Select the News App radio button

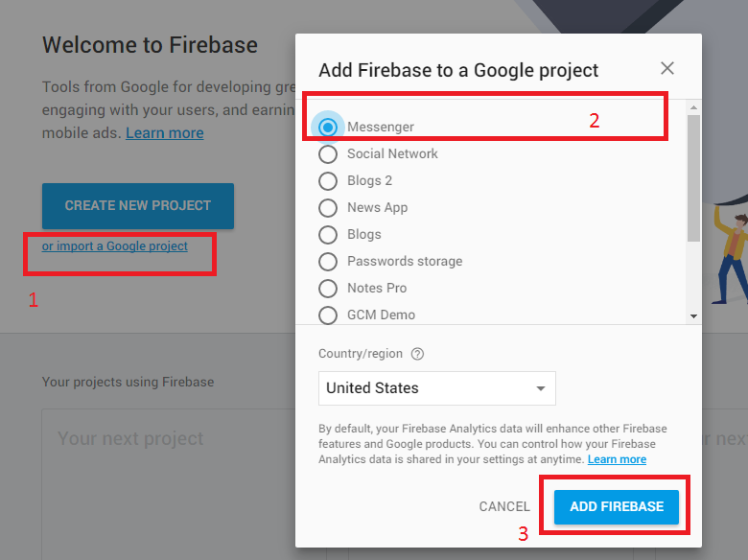coord(328,207)
